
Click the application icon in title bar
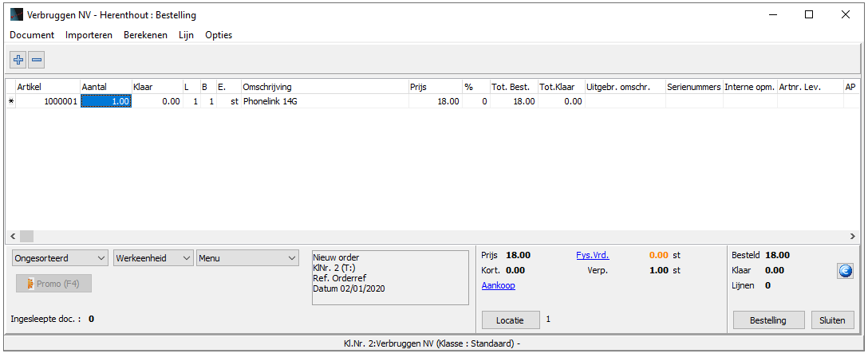[x=17, y=15]
